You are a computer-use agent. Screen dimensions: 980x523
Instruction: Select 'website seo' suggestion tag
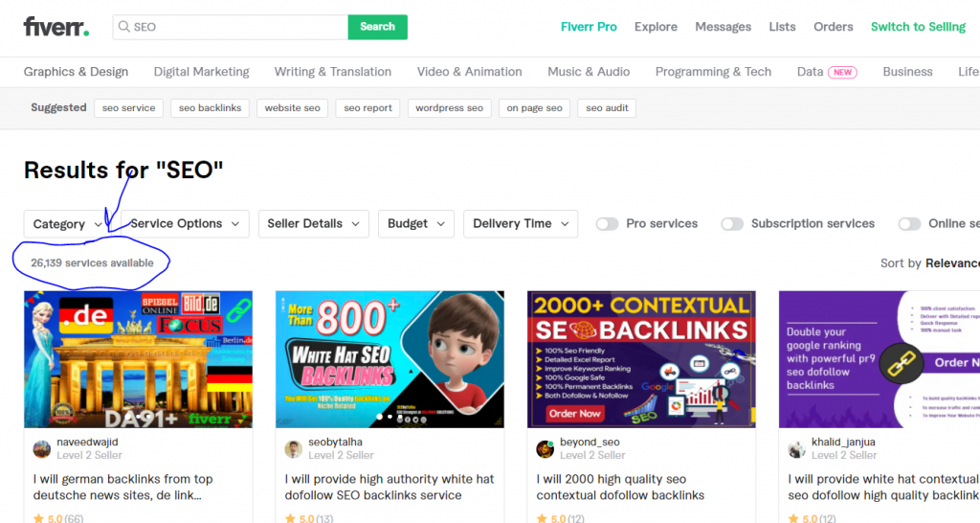pyautogui.click(x=293, y=107)
